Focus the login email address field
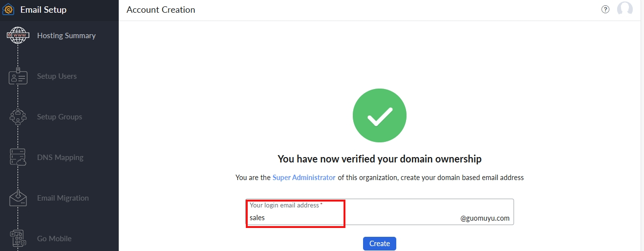The width and height of the screenshot is (644, 251). [380, 212]
